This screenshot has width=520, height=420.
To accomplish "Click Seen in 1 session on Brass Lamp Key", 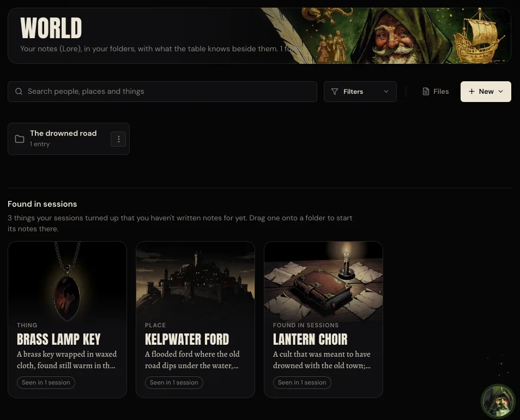I will [x=46, y=382].
